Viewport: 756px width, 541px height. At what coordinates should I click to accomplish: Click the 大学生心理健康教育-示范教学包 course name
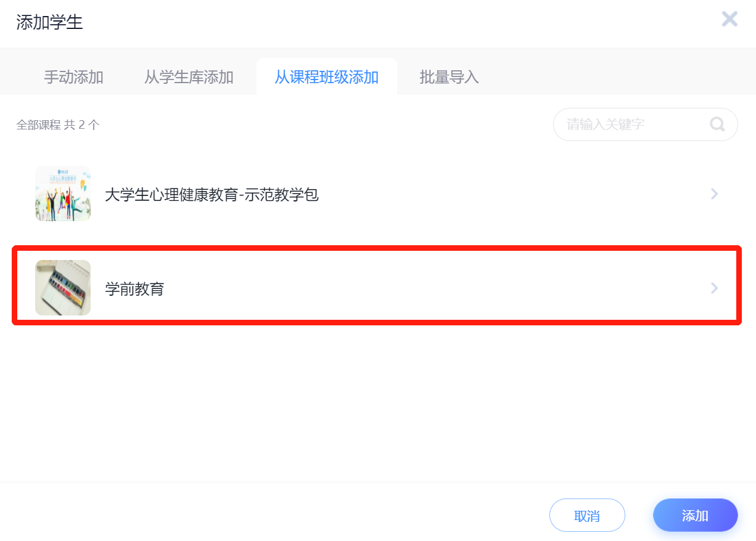click(x=212, y=195)
